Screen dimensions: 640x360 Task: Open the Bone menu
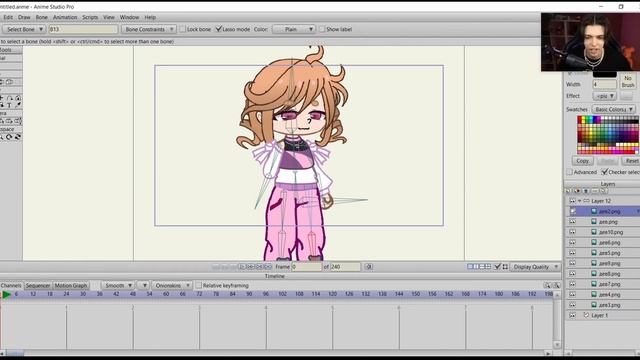[42, 17]
